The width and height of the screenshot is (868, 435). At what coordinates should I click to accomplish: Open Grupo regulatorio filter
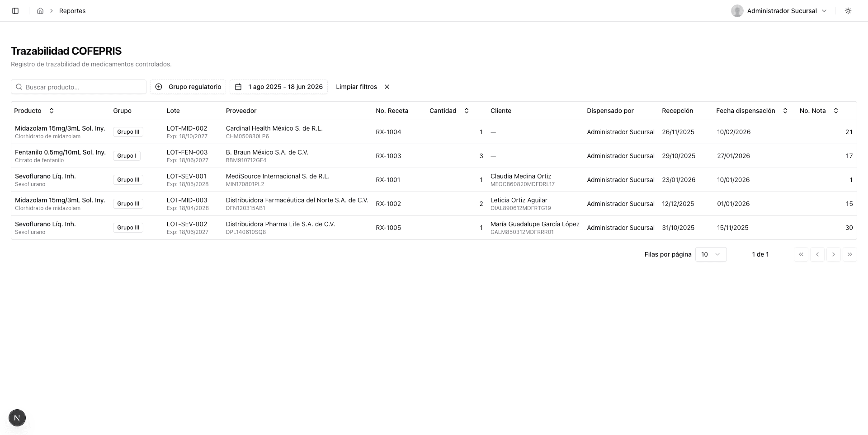[x=188, y=87]
